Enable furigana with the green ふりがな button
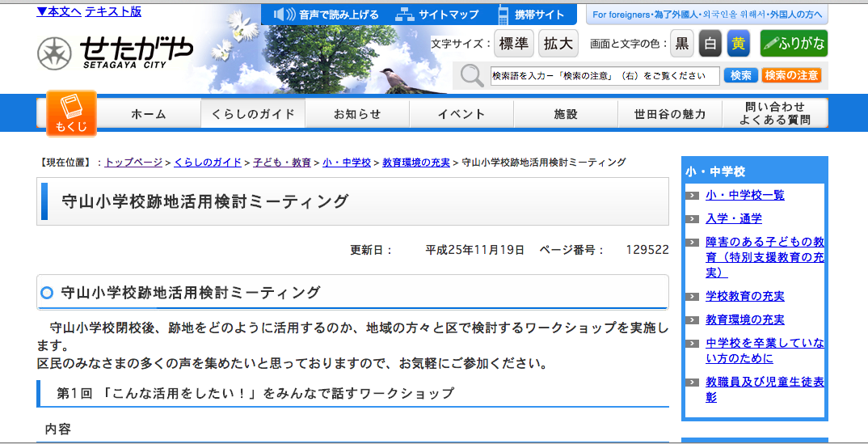Viewport: 868px width, 444px height. tap(794, 44)
